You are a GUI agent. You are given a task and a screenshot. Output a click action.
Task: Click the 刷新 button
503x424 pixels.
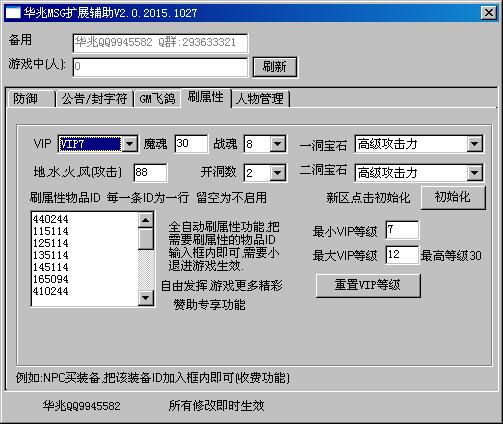(x=275, y=67)
